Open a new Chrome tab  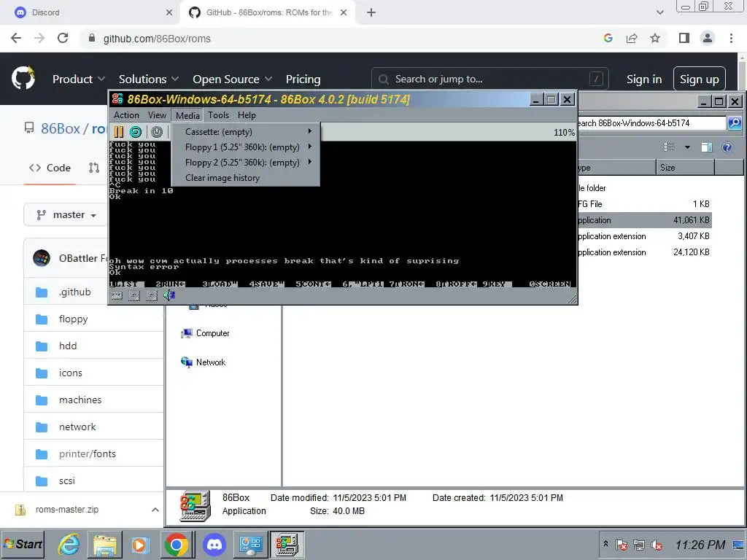point(371,12)
